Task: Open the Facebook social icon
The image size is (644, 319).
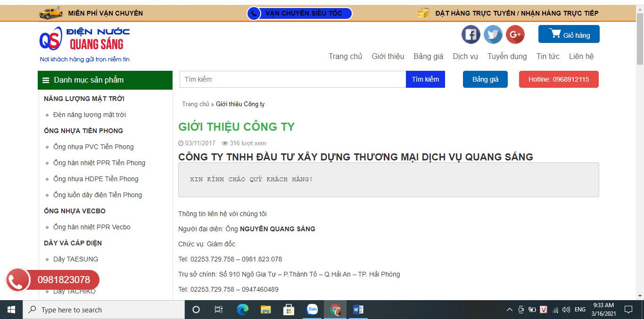Action: [471, 34]
